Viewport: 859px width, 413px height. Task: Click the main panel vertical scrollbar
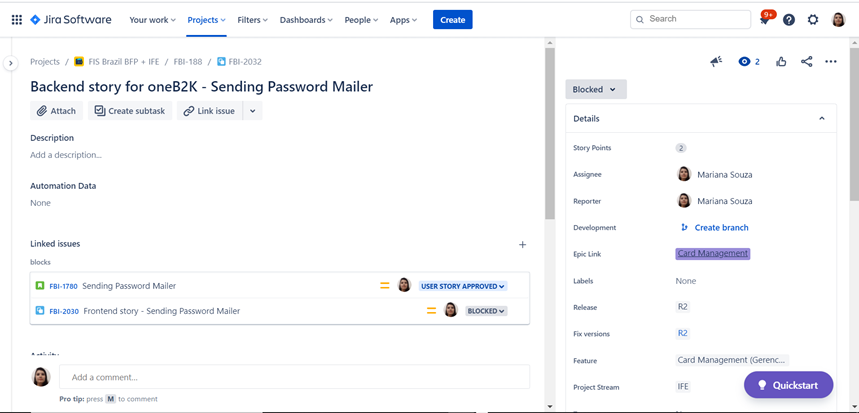tap(550, 135)
